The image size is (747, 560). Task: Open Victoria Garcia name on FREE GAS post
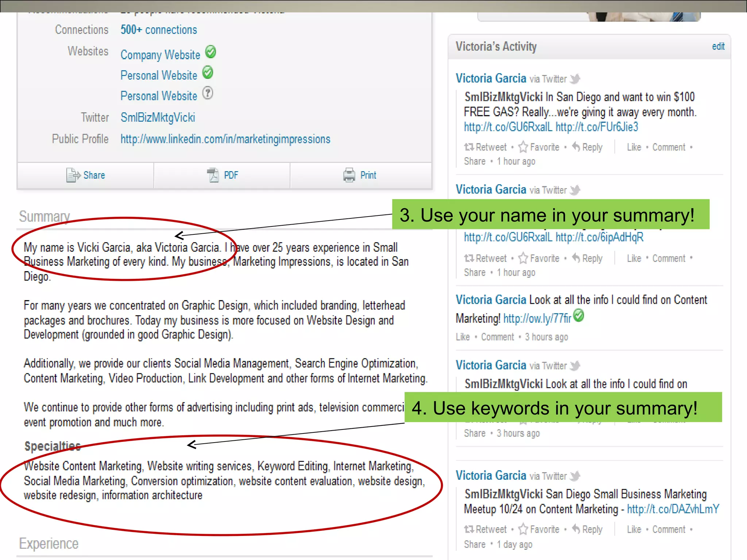(x=491, y=78)
